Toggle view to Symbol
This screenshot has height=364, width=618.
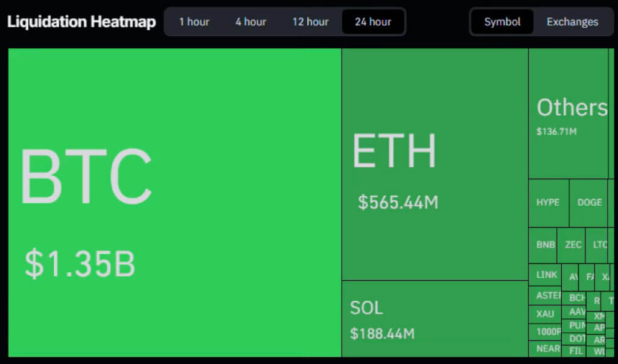pos(502,22)
